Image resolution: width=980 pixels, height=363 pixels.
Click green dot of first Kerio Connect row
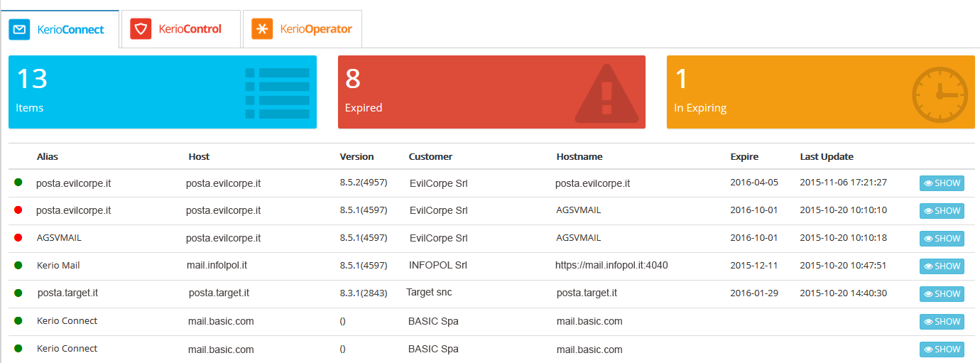18,320
